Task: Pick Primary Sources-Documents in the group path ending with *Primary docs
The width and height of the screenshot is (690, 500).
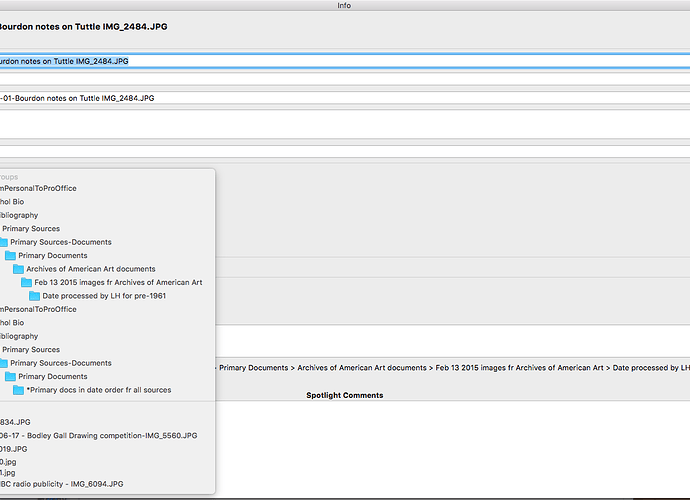Action: pyautogui.click(x=61, y=363)
